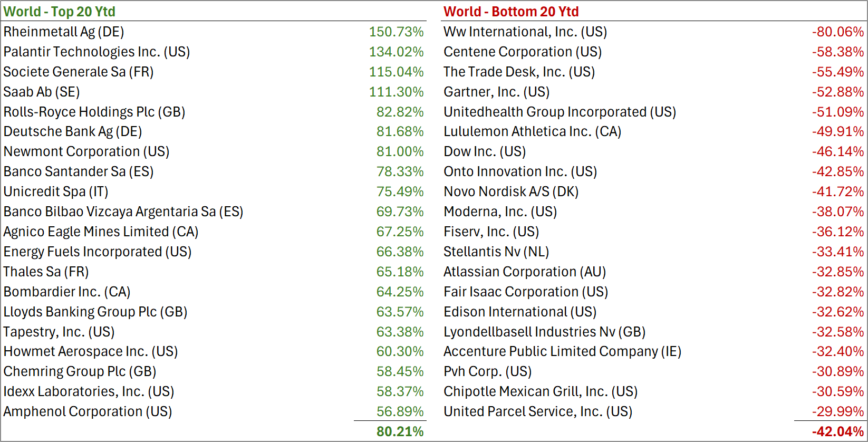
Task: Click Newmont Corporation (US) cell
Action: point(86,151)
